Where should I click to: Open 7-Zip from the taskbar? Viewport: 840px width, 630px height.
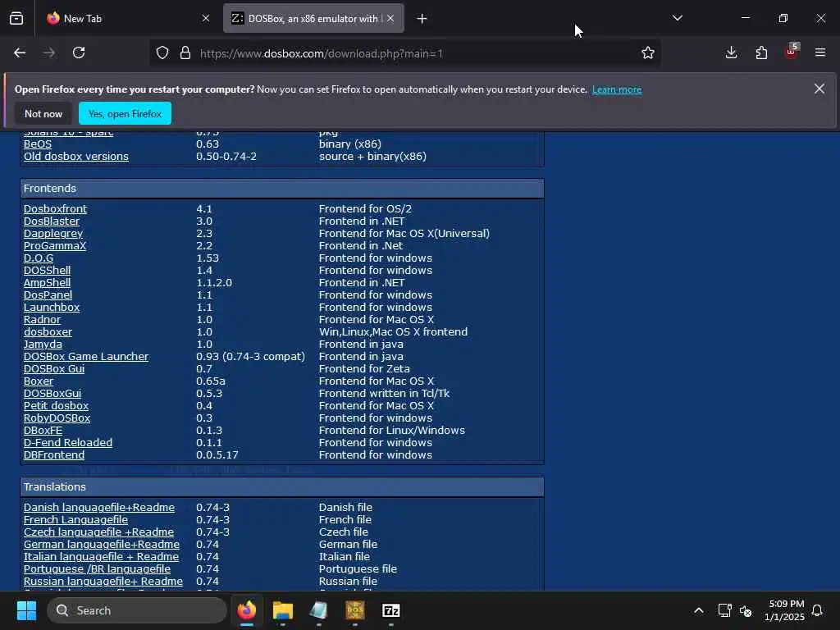391,610
